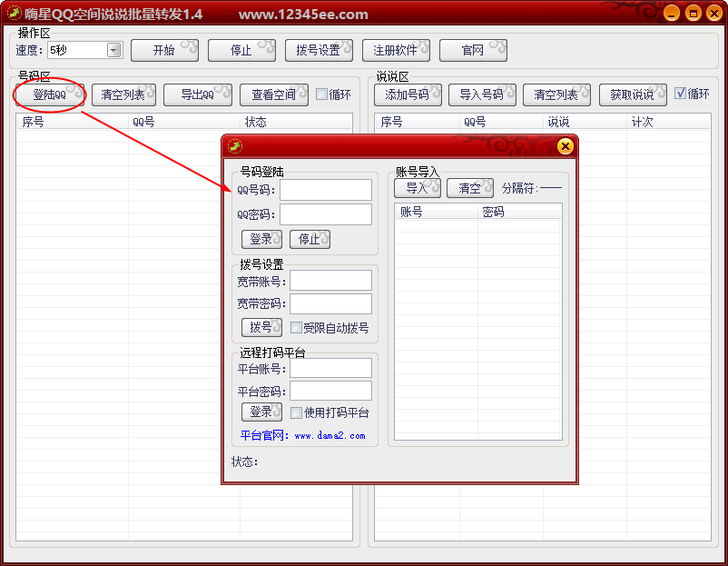
Task: Toggle the 循环 checkbox in 号码区
Action: click(321, 94)
